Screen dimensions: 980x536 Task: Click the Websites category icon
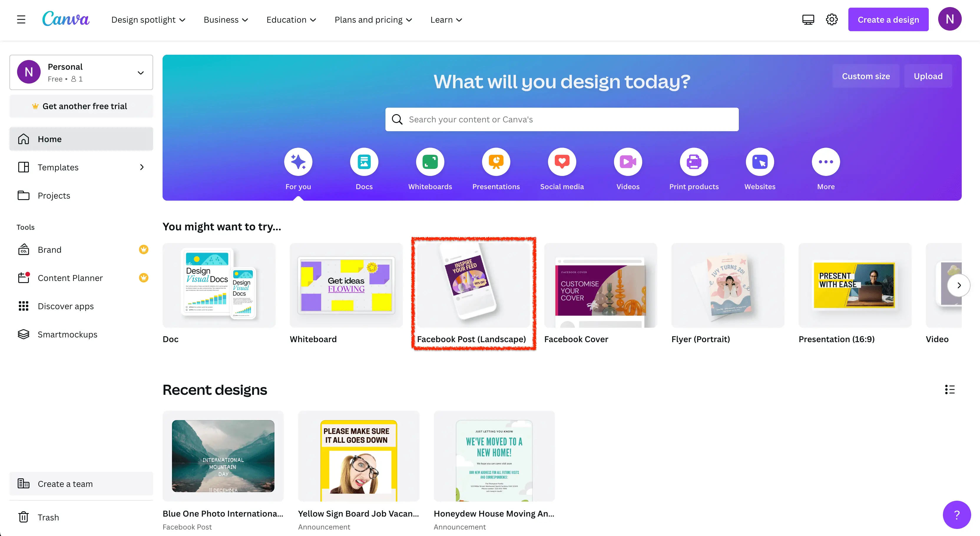tap(759, 162)
